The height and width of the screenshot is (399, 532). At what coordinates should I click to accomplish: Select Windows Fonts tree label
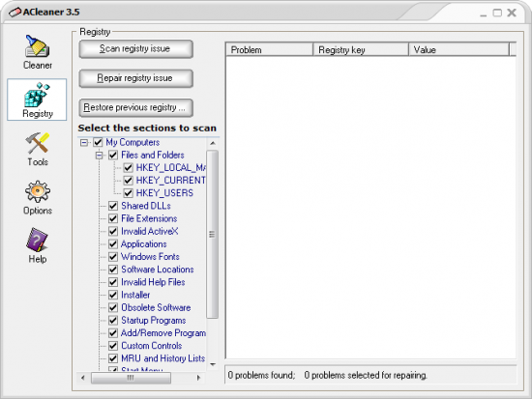pyautogui.click(x=150, y=257)
